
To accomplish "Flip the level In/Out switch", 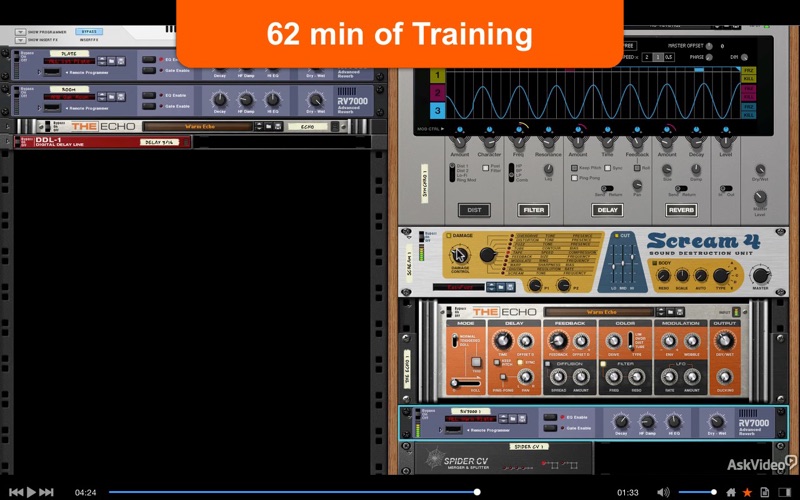I will [726, 188].
